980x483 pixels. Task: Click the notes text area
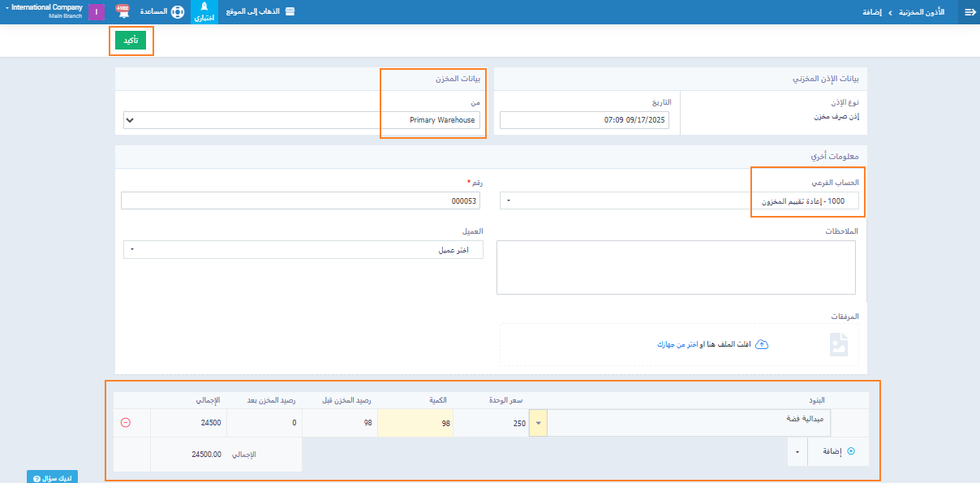point(676,267)
